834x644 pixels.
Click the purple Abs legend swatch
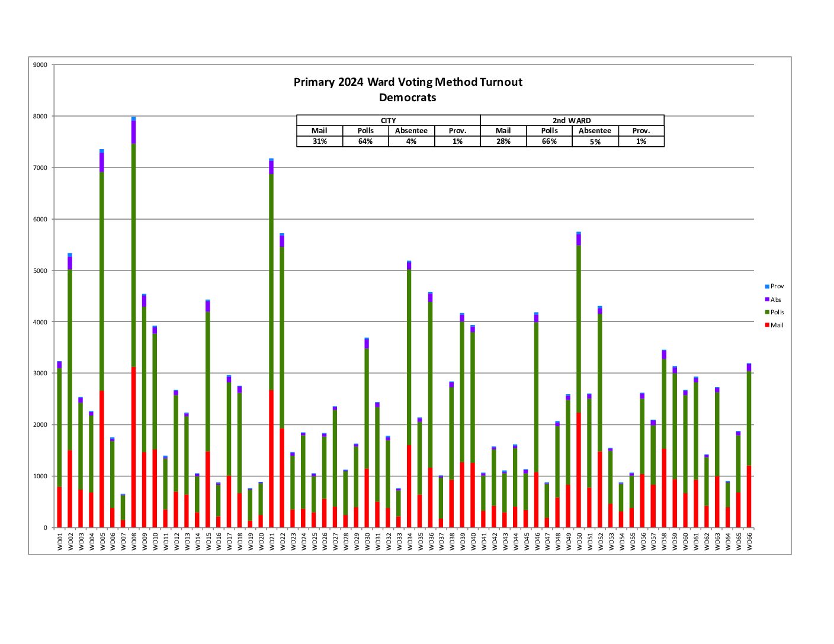click(x=767, y=300)
